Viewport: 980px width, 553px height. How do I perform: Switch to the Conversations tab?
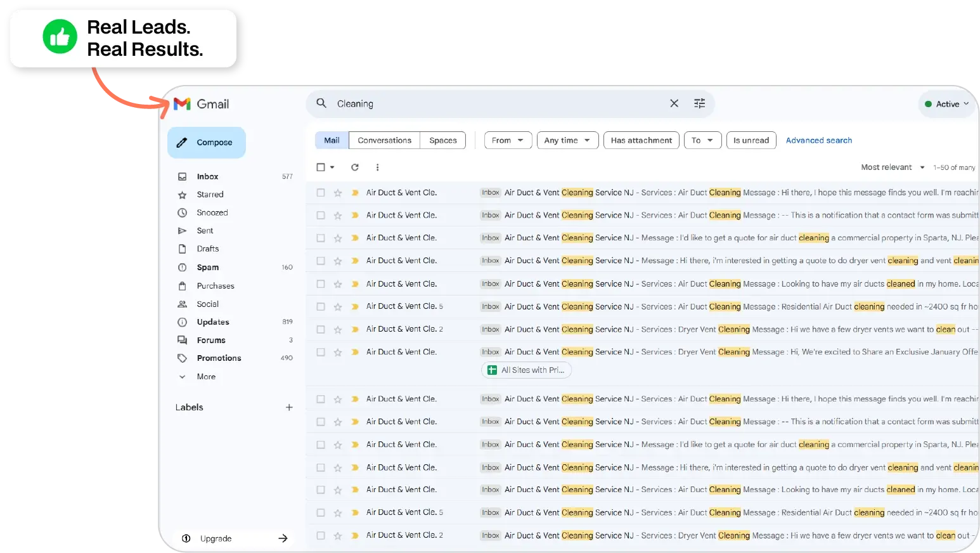point(384,140)
